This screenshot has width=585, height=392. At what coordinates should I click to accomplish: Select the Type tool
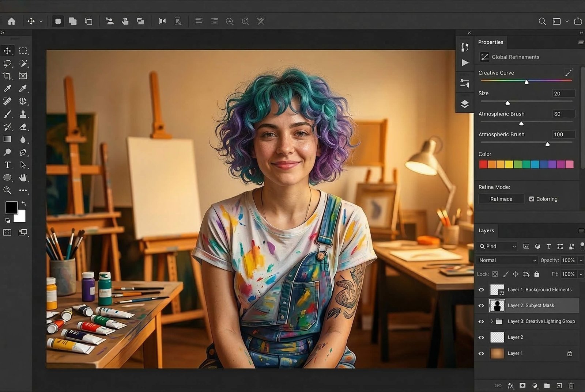pyautogui.click(x=7, y=165)
